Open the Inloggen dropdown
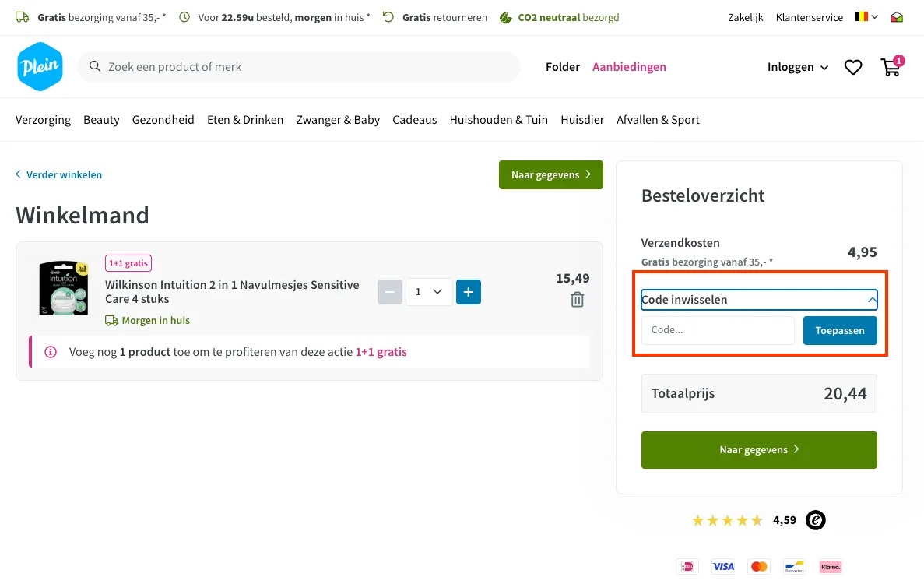The height and width of the screenshot is (584, 924). pos(797,67)
